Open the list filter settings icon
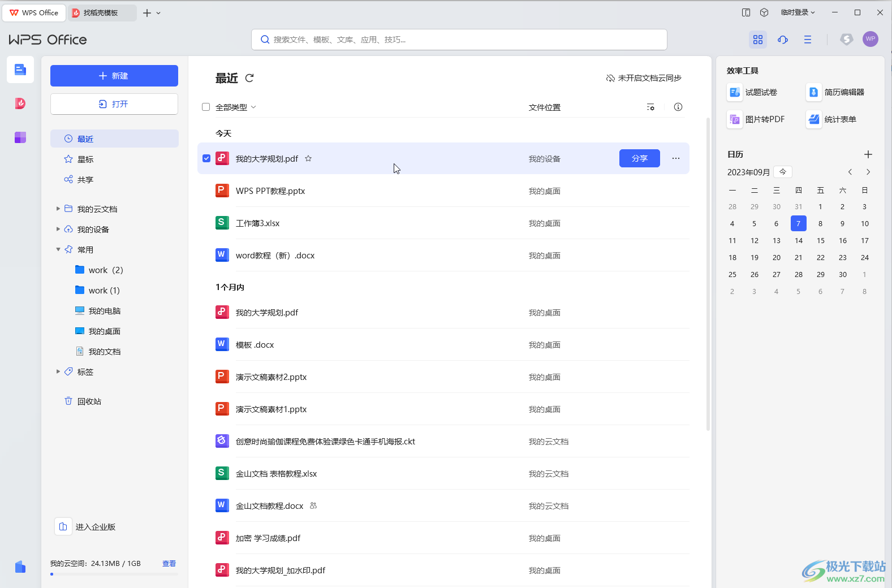Image resolution: width=892 pixels, height=588 pixels. point(650,107)
